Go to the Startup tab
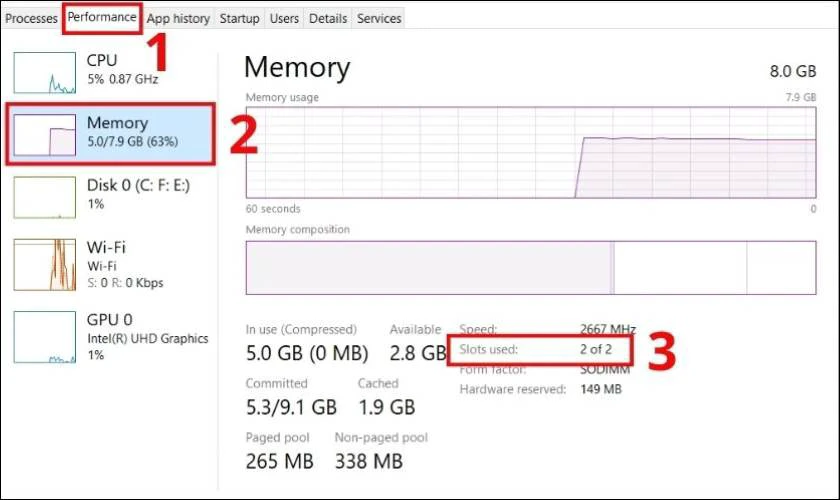The height and width of the screenshot is (500, 840). click(239, 18)
